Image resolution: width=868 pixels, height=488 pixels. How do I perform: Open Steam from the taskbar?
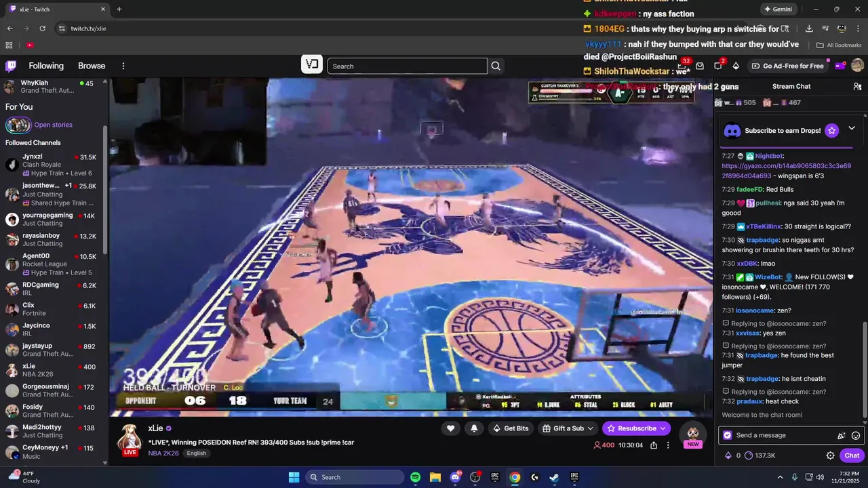tap(554, 477)
